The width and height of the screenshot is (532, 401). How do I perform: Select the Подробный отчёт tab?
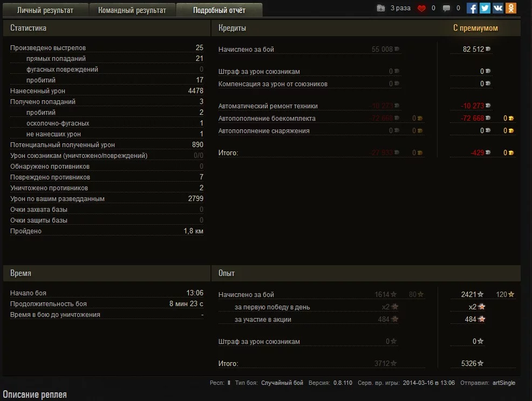tap(219, 10)
